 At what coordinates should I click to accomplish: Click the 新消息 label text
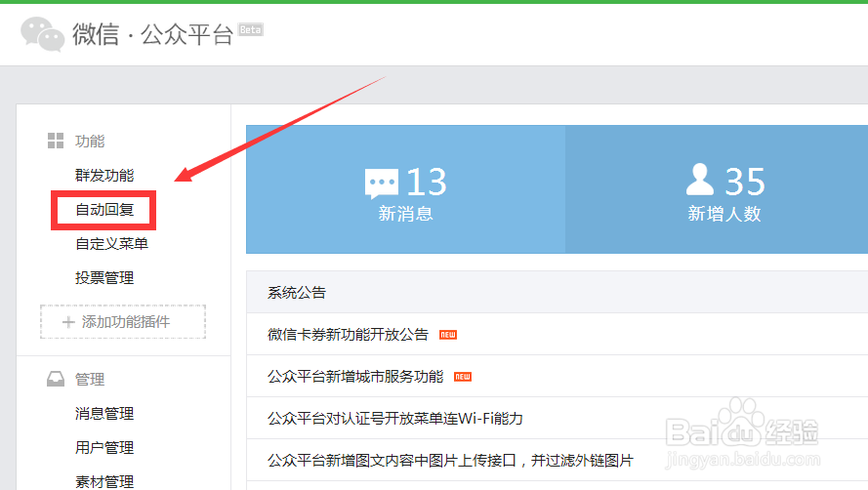pyautogui.click(x=406, y=214)
